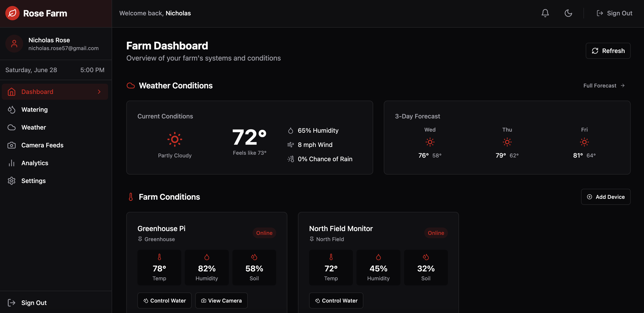Image resolution: width=644 pixels, height=313 pixels.
Task: Click the Camera Feeds camera icon
Action: [12, 145]
